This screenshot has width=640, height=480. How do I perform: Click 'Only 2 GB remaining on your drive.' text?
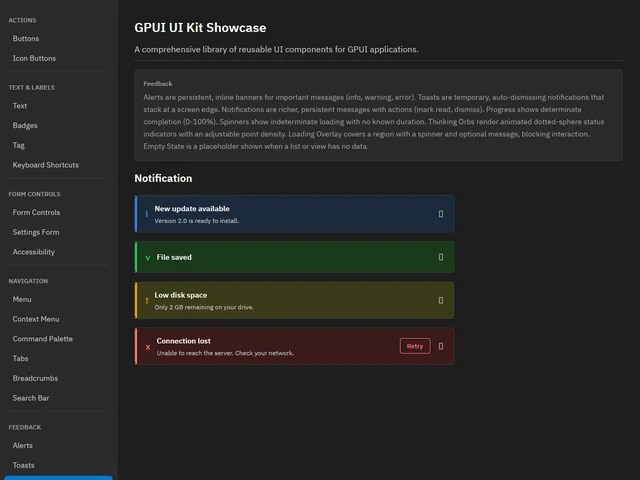pyautogui.click(x=204, y=307)
